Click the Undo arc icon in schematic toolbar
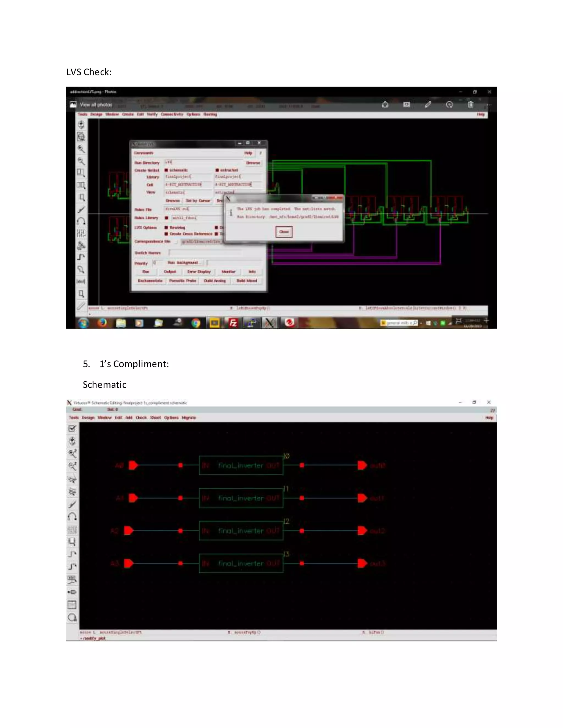 pyautogui.click(x=72, y=517)
